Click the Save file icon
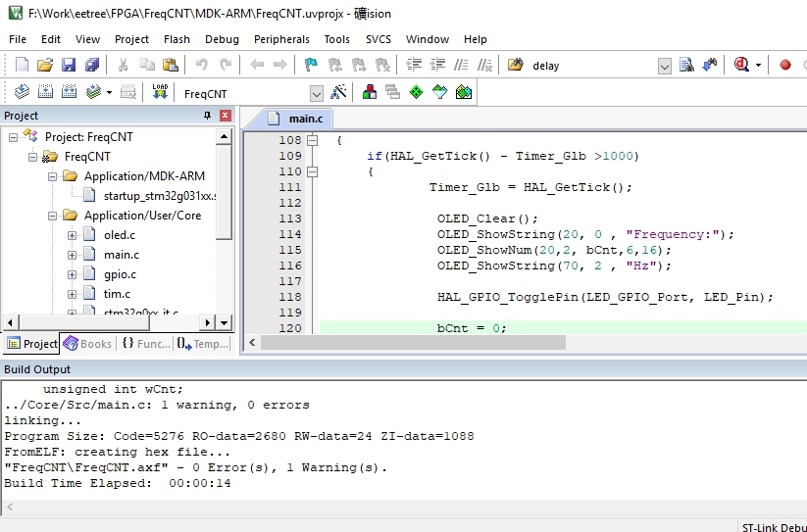807x532 pixels. (x=69, y=65)
